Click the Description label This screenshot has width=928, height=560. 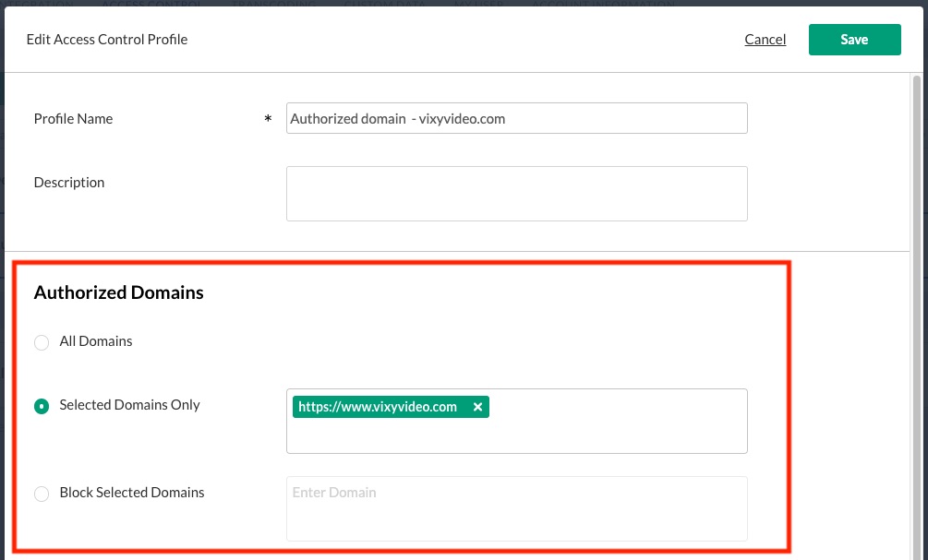[x=69, y=182]
